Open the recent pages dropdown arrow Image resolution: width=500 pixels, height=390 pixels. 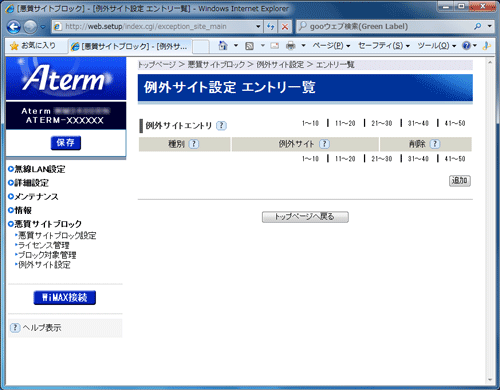(43, 27)
